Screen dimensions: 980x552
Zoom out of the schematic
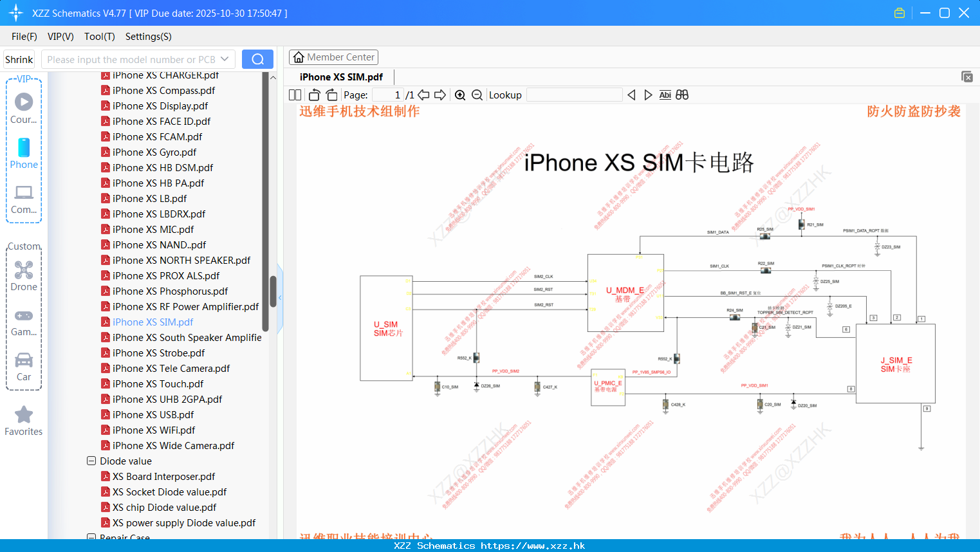pyautogui.click(x=477, y=95)
